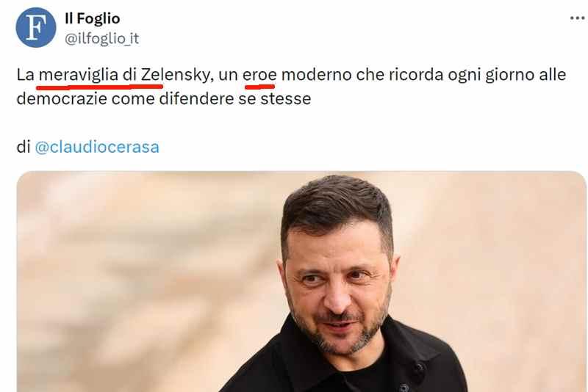Select the word democrazie in the tweet
Screen dimensions: 588x392
pyautogui.click(x=62, y=99)
